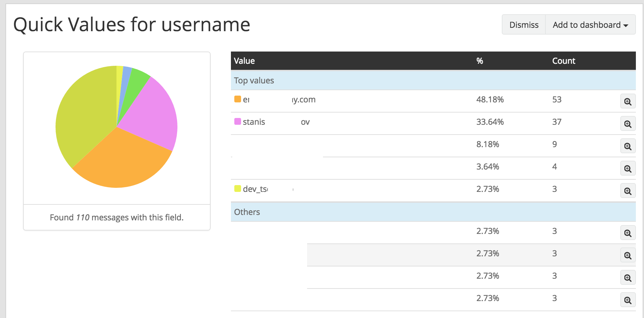Click magnifier icon for the 3.64% row
644x318 pixels.
628,168
